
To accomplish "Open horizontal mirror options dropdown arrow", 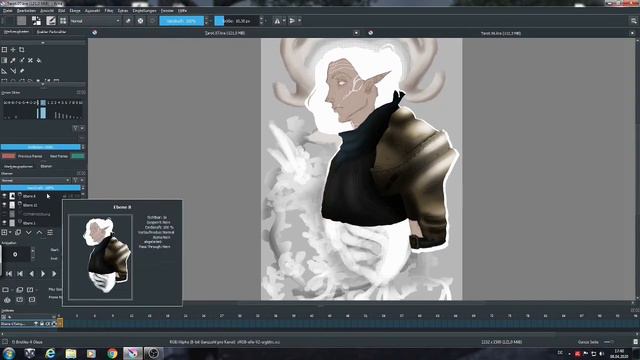I will point(284,21).
